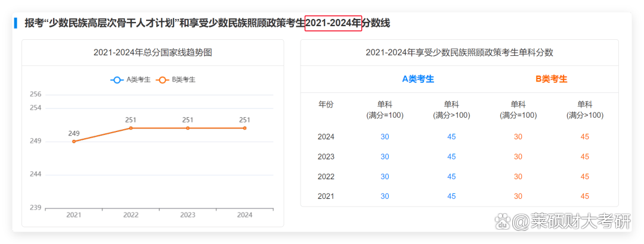Select the 2021 row year cell in table
Screen dimensions: 644x244
[326, 196]
